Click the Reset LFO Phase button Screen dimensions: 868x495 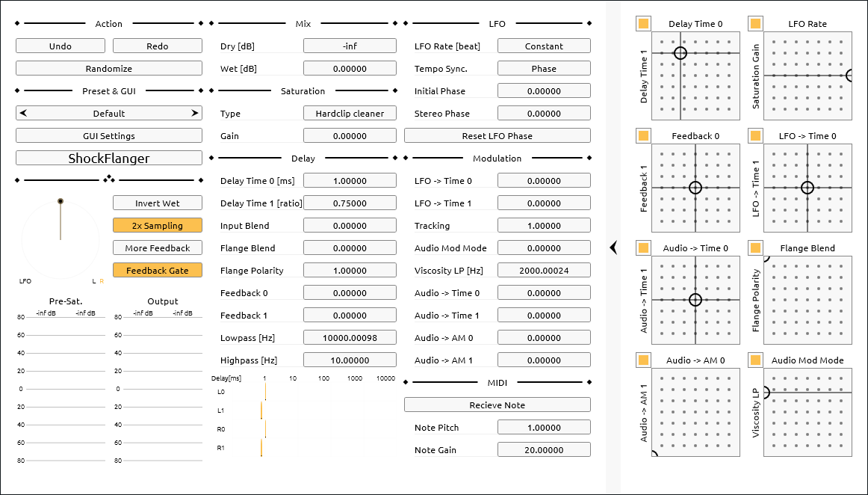[497, 135]
